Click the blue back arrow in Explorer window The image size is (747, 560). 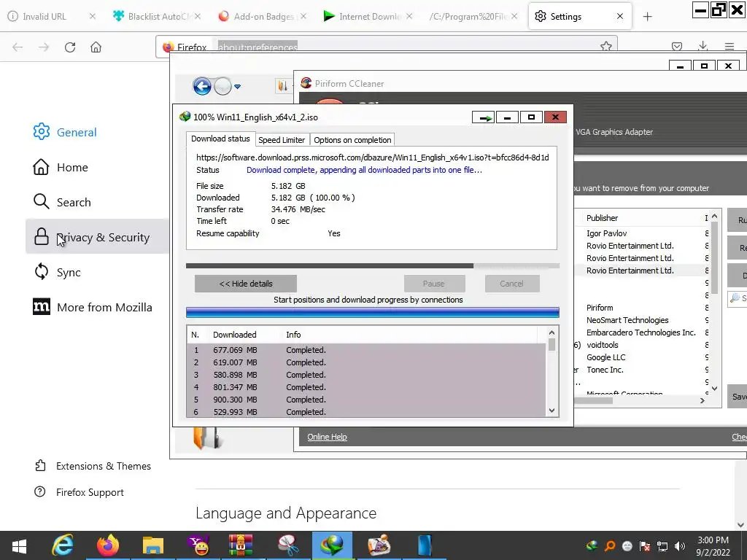(x=202, y=86)
